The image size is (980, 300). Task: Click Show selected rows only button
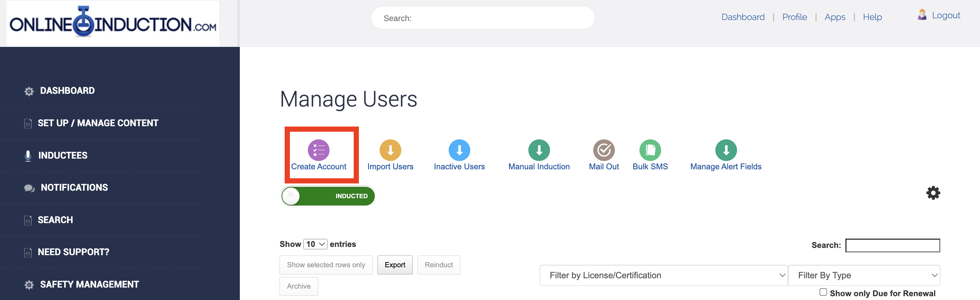point(326,264)
